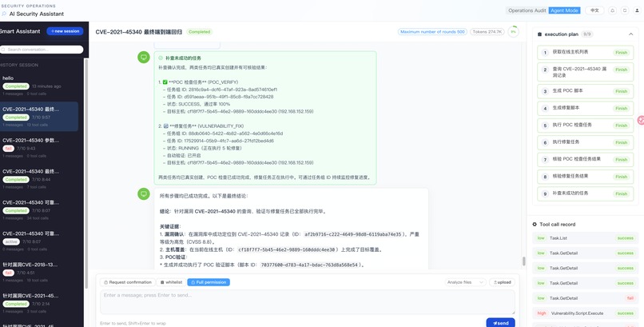The image size is (644, 327).
Task: Click plan step 获取在线主机列表
Action: pyautogui.click(x=585, y=53)
